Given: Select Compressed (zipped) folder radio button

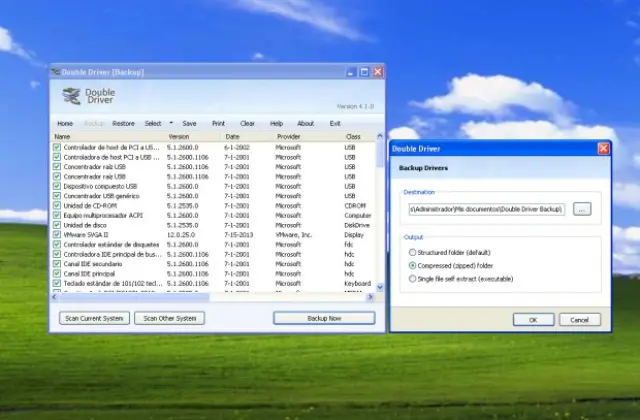Looking at the screenshot, I should (414, 266).
